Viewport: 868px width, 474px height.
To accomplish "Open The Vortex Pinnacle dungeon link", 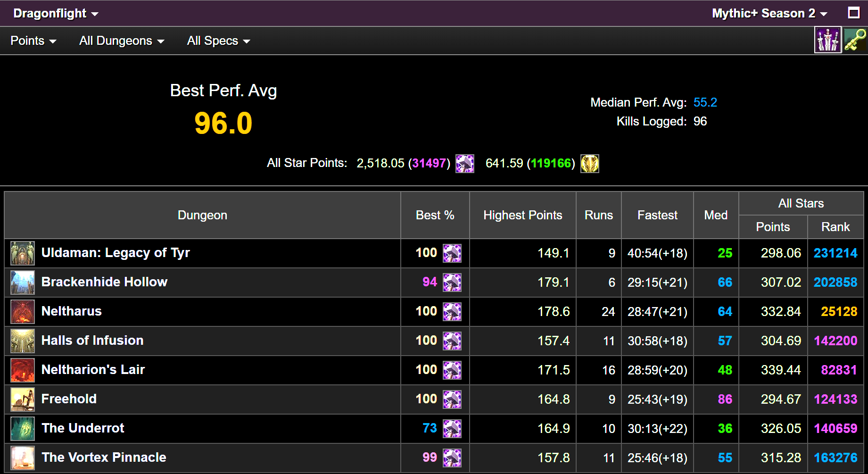I will click(104, 457).
